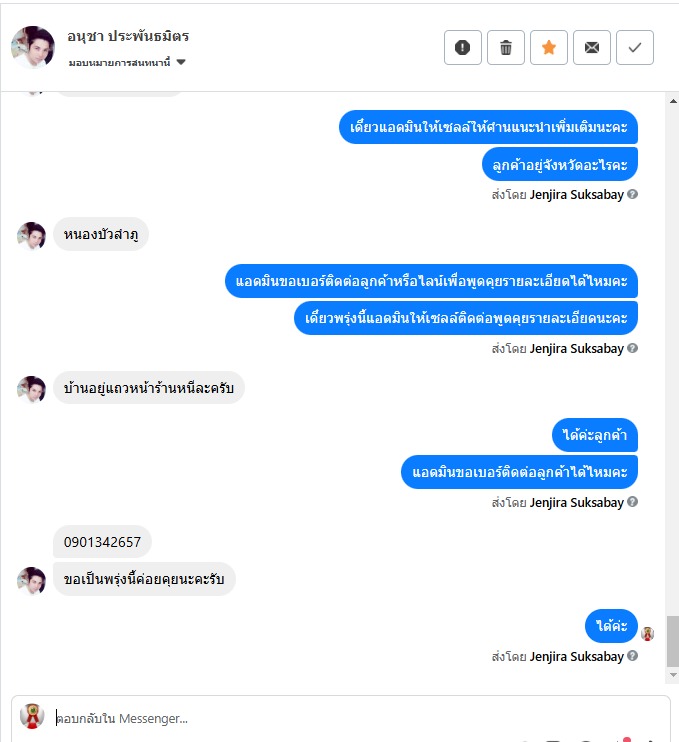Click the seen-by avatar next to last message

pos(647,634)
